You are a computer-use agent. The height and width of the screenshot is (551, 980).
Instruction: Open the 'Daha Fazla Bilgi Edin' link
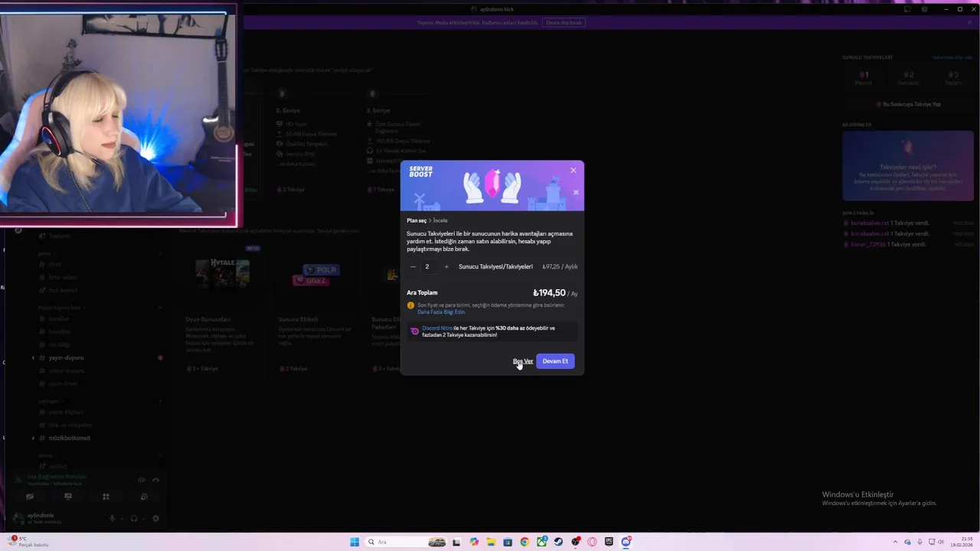[x=441, y=312]
